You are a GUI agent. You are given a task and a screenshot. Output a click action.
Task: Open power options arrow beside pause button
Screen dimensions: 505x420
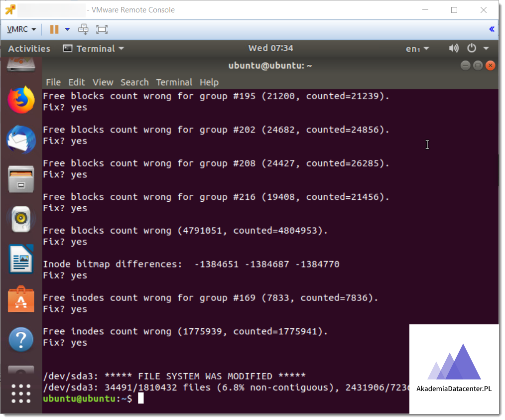[67, 29]
